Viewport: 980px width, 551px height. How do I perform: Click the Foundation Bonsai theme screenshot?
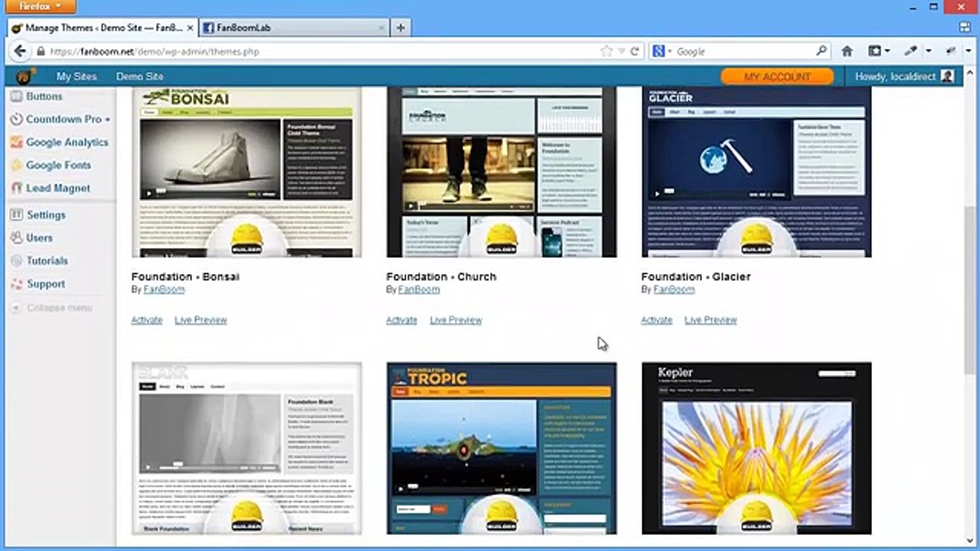tap(247, 172)
